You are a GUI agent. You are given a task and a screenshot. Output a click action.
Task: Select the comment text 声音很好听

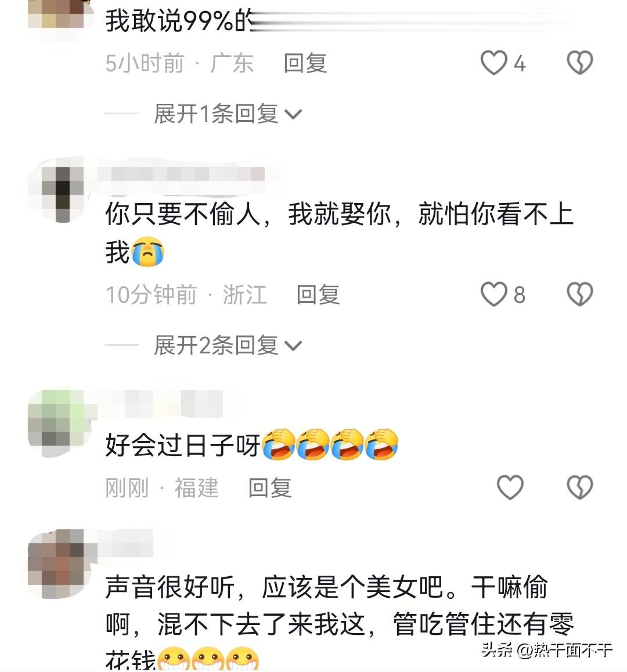point(170,587)
